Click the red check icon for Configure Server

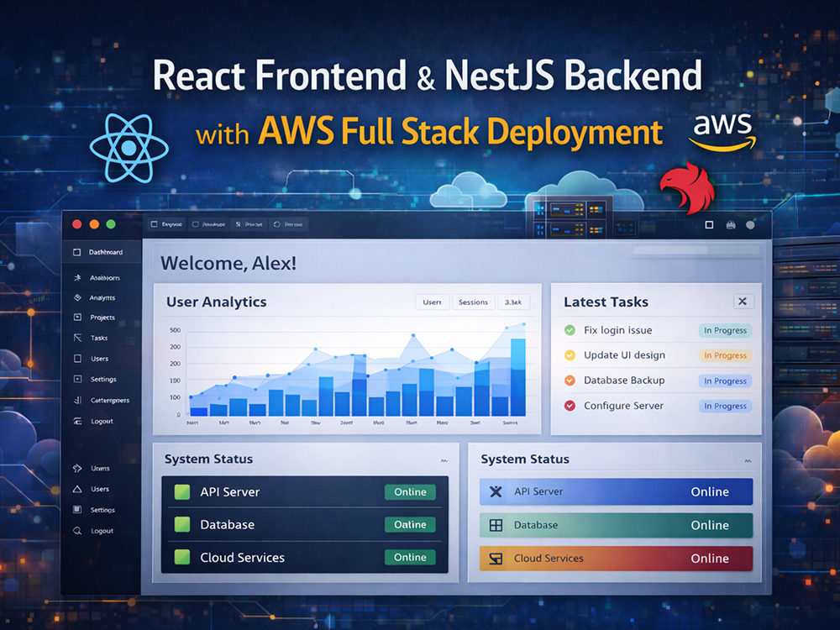coord(570,406)
